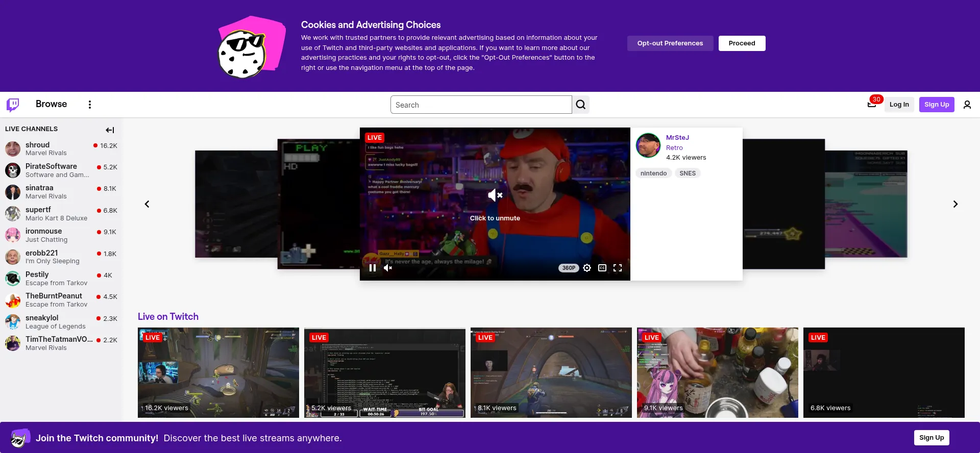Open the user profile icon menu

click(x=967, y=105)
